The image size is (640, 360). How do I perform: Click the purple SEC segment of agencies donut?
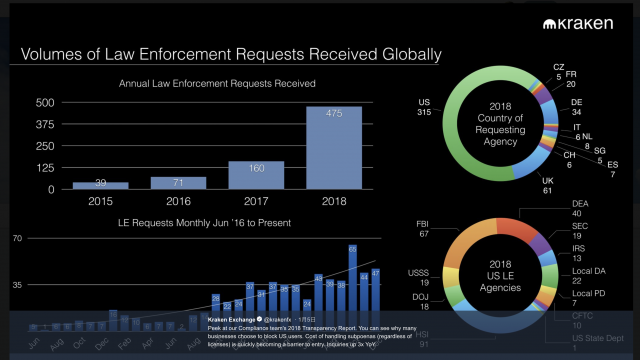(540, 244)
